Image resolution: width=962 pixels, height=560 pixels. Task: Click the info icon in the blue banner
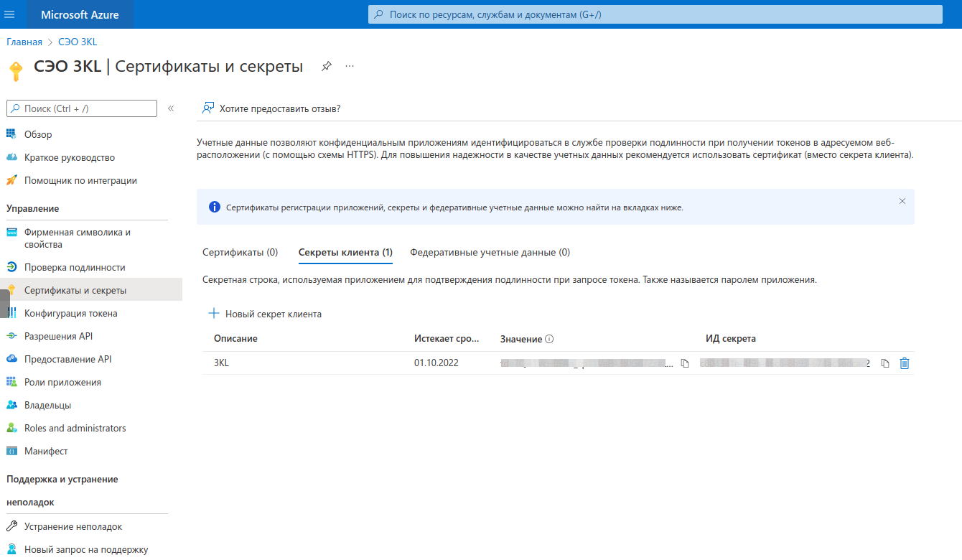coord(214,207)
